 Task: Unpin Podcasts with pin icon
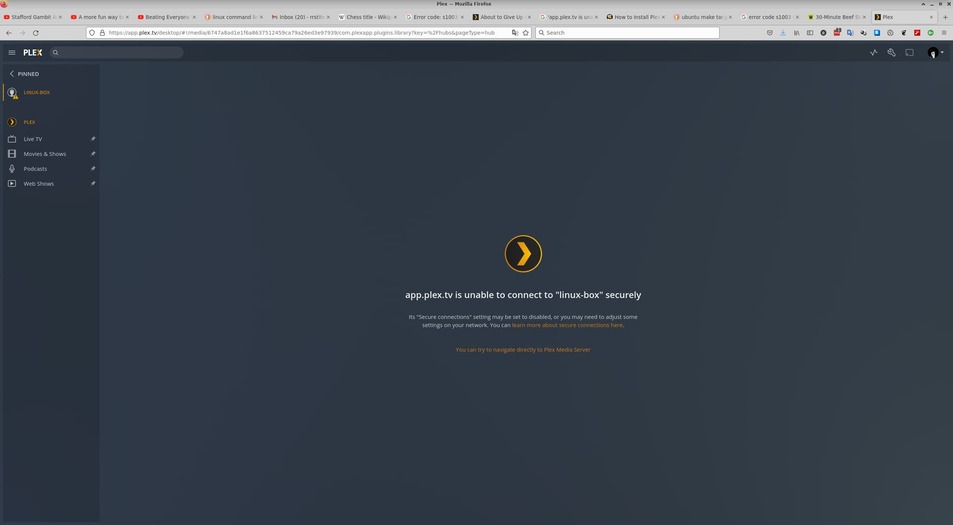(x=93, y=168)
